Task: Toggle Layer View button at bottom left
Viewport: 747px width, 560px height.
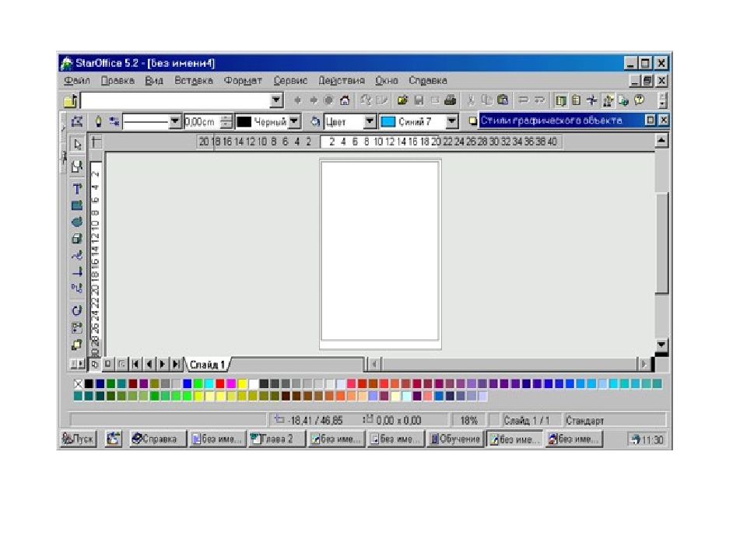Action: click(121, 364)
